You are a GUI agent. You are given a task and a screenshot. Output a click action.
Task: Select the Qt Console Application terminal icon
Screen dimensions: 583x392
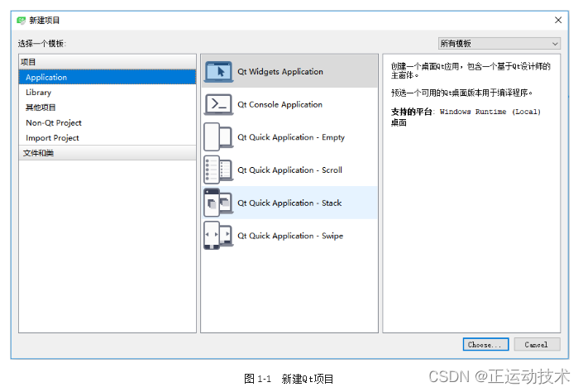point(218,104)
